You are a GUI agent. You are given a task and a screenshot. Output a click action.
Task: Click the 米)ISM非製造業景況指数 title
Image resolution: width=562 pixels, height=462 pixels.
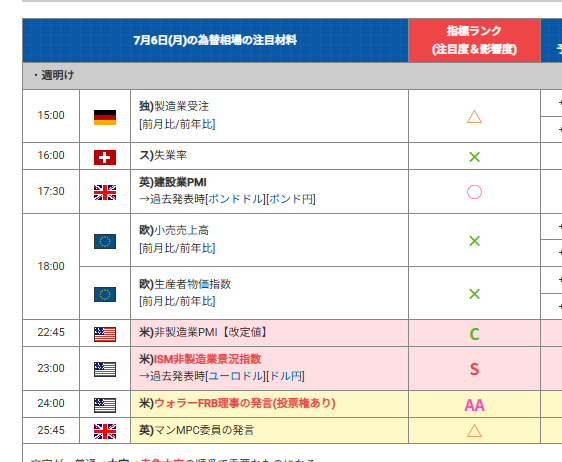(x=200, y=359)
